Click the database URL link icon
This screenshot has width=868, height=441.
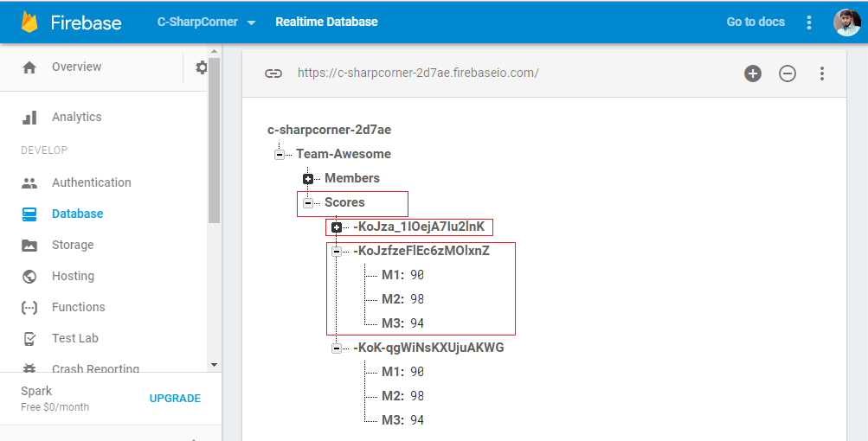(x=273, y=73)
